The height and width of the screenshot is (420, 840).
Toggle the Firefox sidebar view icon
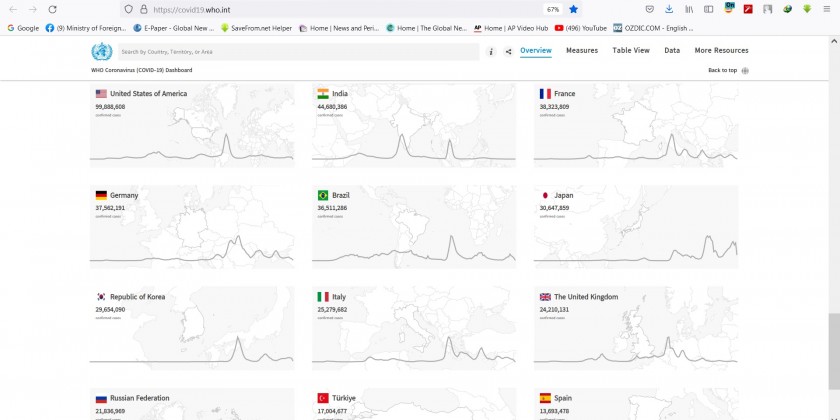tap(709, 9)
